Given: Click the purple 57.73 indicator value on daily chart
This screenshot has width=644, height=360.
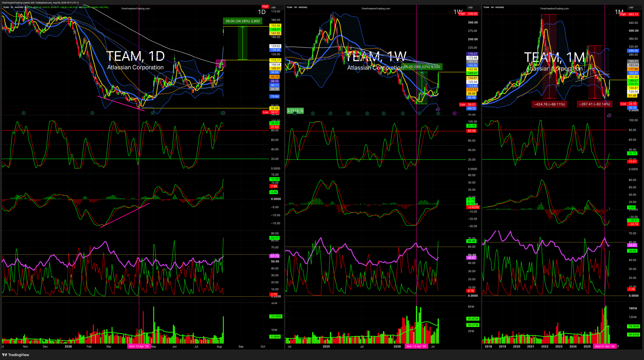Looking at the screenshot, I should pos(275,256).
